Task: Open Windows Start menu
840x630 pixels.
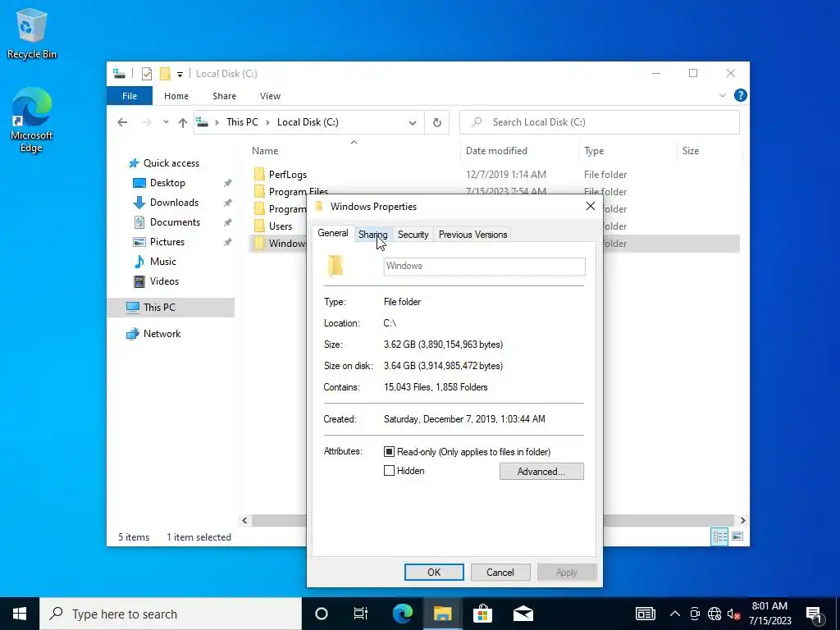Action: (x=20, y=614)
